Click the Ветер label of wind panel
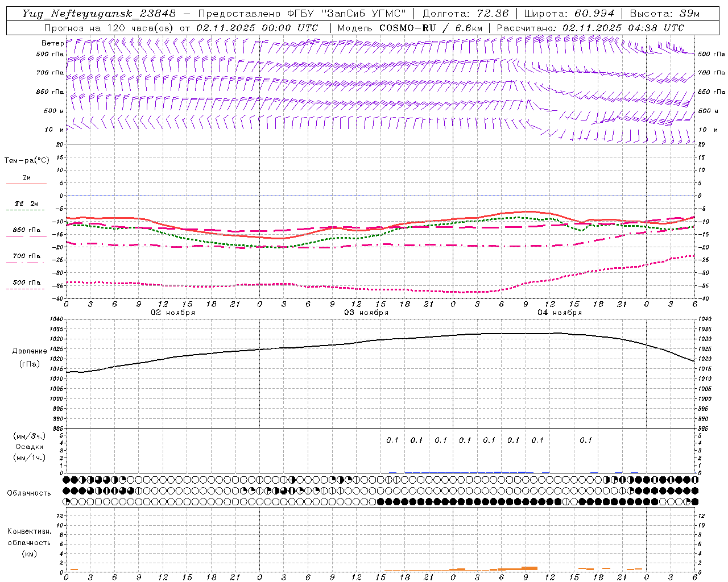Viewport: 728px width, 582px height. 53,43
